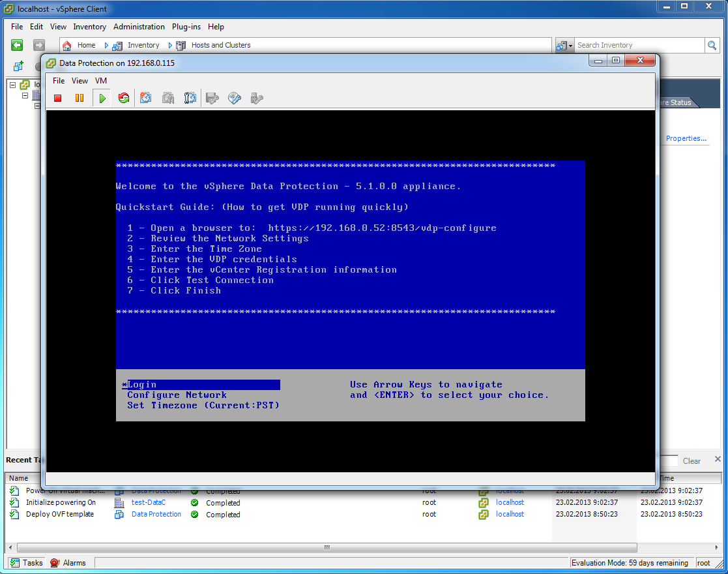Screen dimensions: 728x574
Task: Click the gray Forward navigation arrow
Action: click(39, 45)
